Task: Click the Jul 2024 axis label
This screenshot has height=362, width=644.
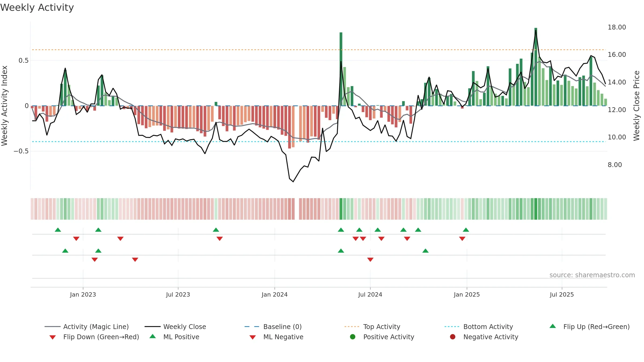Action: click(370, 294)
